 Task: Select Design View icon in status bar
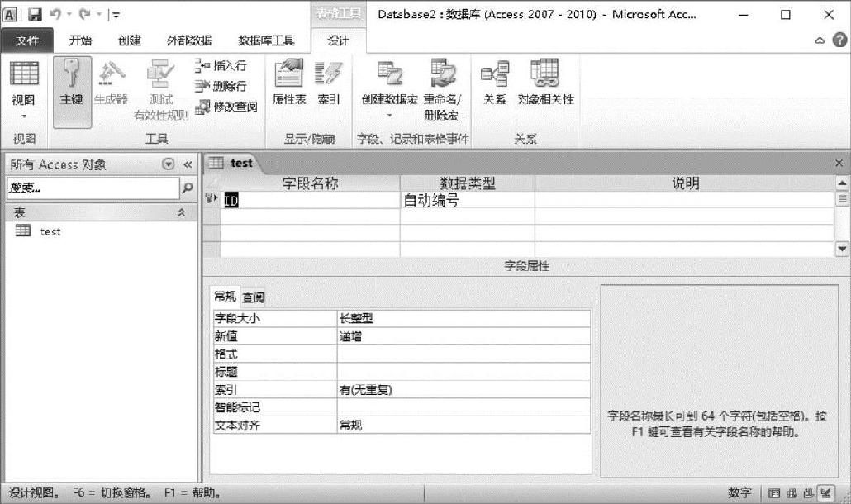point(826,492)
